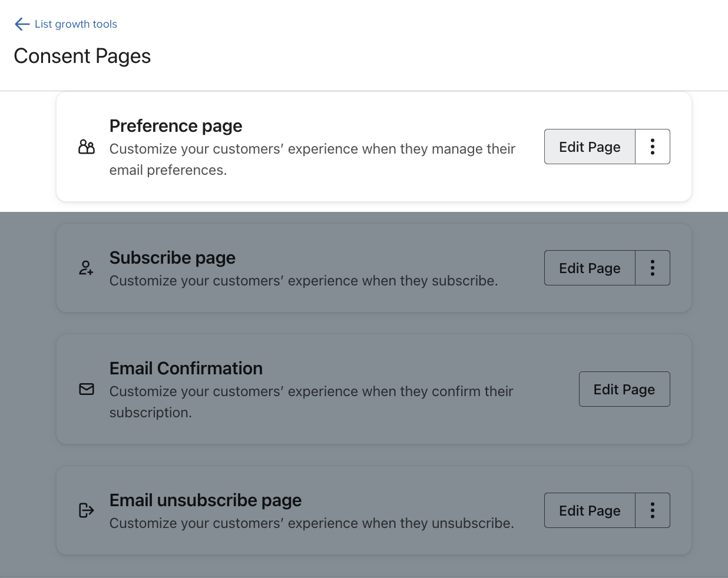
Task: Open the List growth tools link
Action: 76,24
